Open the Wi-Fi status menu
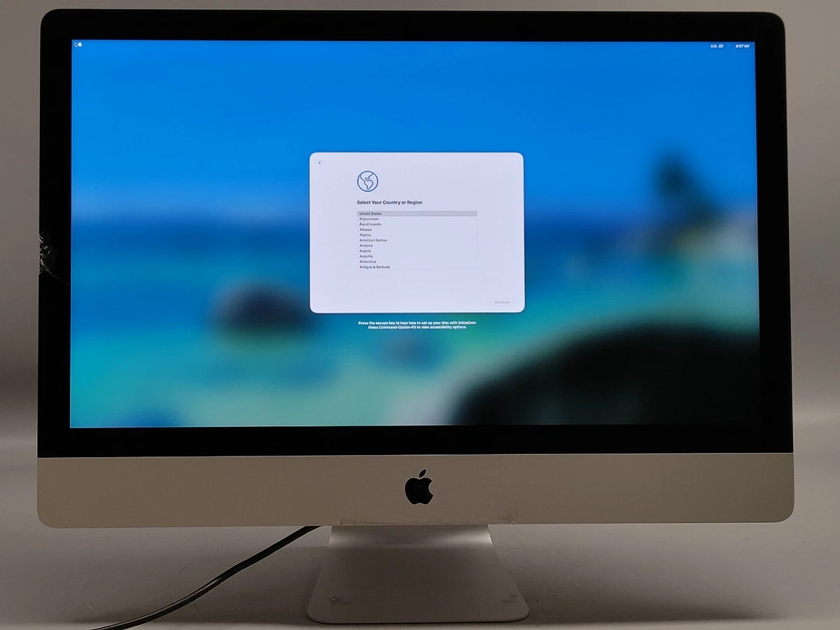The height and width of the screenshot is (630, 840). pyautogui.click(x=730, y=46)
